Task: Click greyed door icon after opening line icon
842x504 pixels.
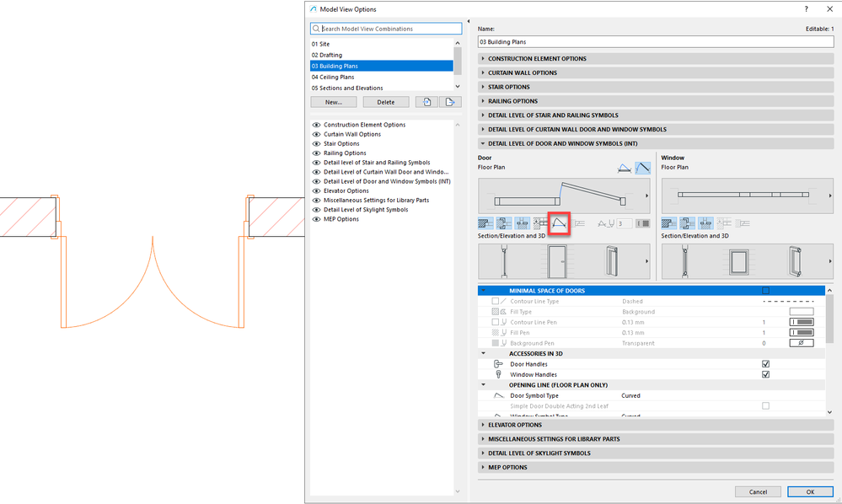Action: tap(579, 223)
